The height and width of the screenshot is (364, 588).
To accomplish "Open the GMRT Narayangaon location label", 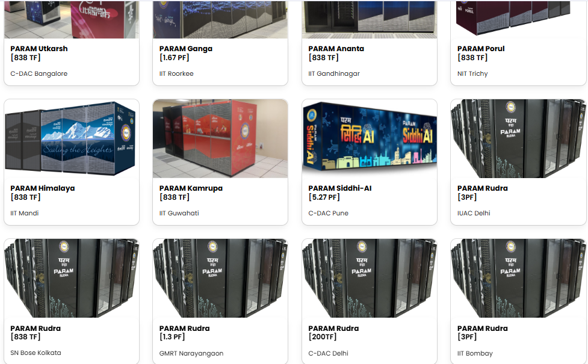I will pyautogui.click(x=191, y=353).
